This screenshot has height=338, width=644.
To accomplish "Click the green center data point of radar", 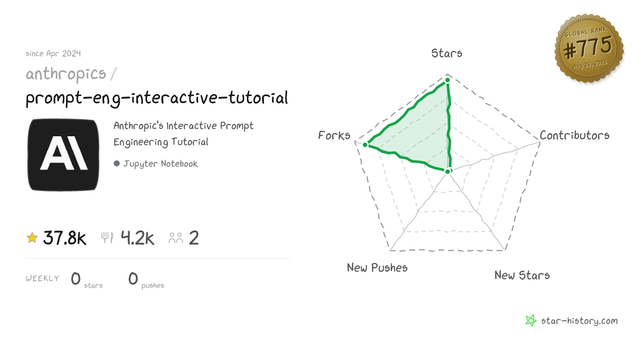I will pyautogui.click(x=449, y=171).
